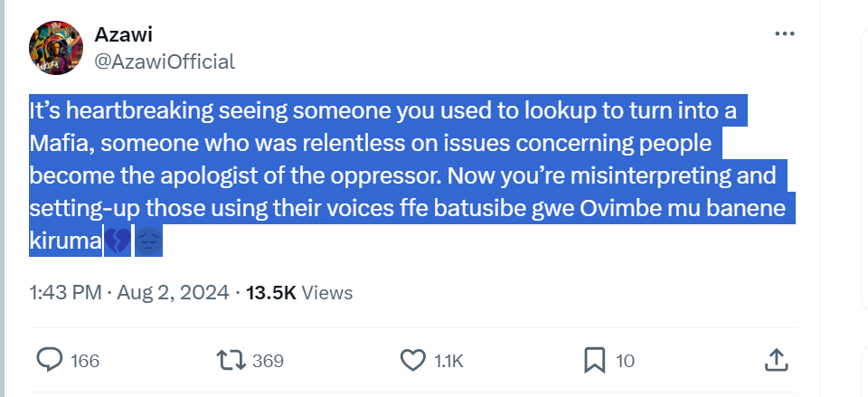Open the 13.5K Views analytics link

(x=298, y=292)
